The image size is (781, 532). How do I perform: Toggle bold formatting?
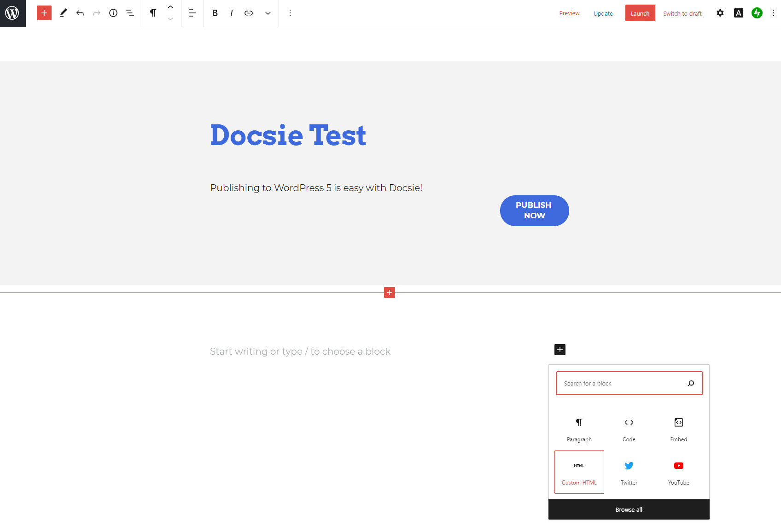(215, 13)
